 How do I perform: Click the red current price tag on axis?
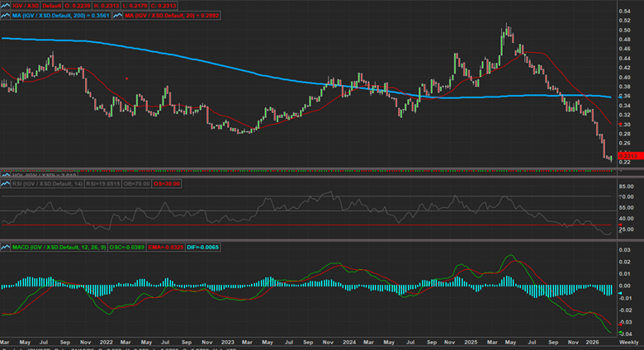(606, 155)
